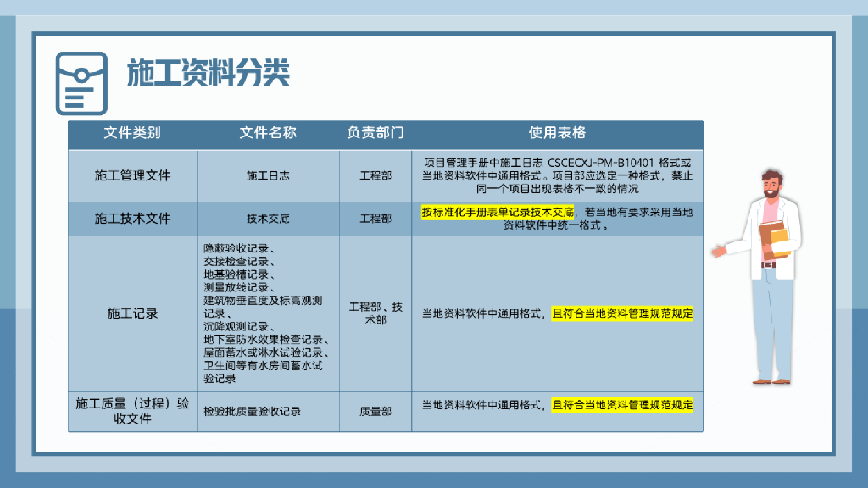Click highlighted 且符合当地资料管理规范规定 in 质量部 row

coord(622,405)
